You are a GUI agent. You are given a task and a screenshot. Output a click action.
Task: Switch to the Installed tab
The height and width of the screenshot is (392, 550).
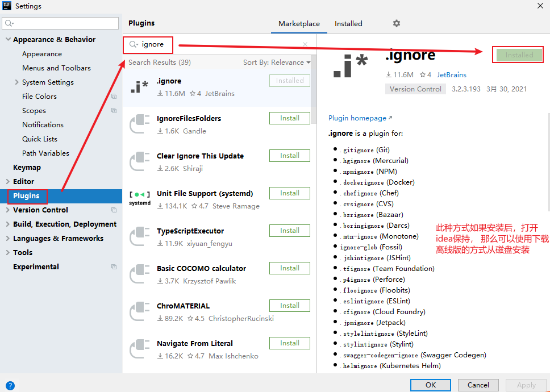tap(348, 24)
